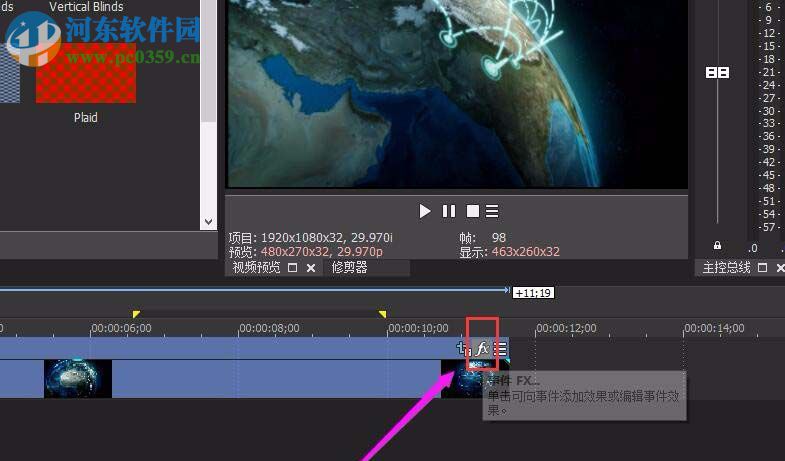The height and width of the screenshot is (461, 785).
Task: Open the 主控总线 panel tab
Action: [726, 268]
